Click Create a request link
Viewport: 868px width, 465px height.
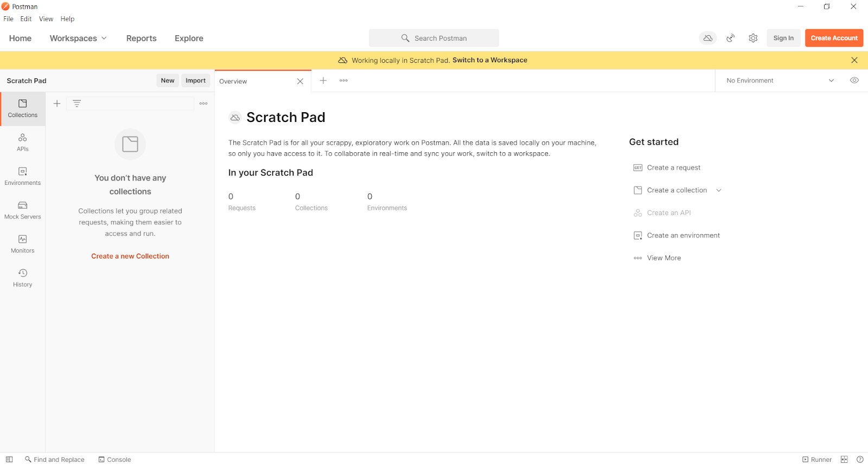coord(674,168)
